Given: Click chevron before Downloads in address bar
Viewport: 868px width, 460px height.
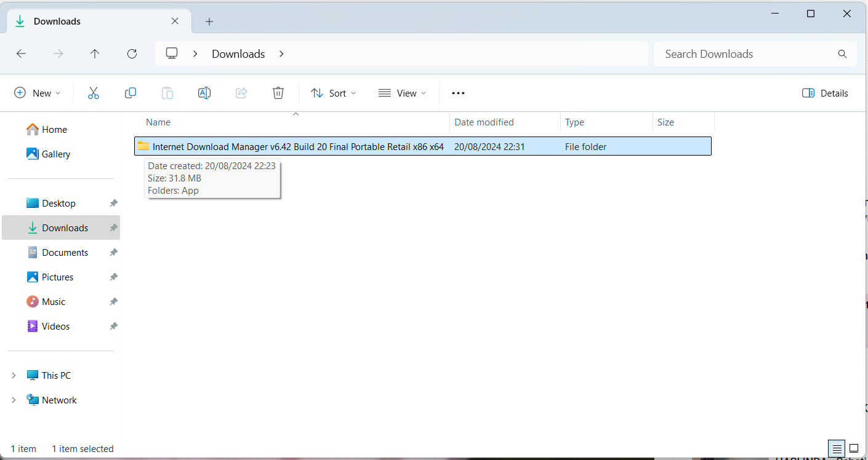Looking at the screenshot, I should tap(195, 54).
